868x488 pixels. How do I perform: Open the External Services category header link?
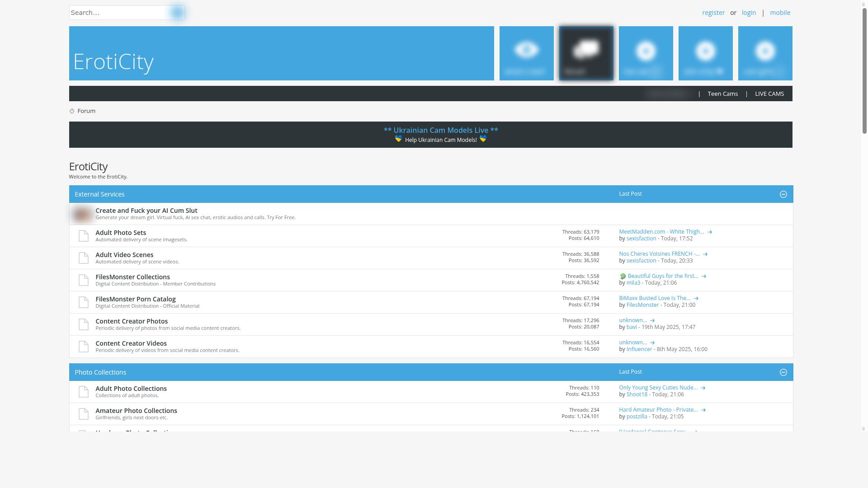coord(99,194)
